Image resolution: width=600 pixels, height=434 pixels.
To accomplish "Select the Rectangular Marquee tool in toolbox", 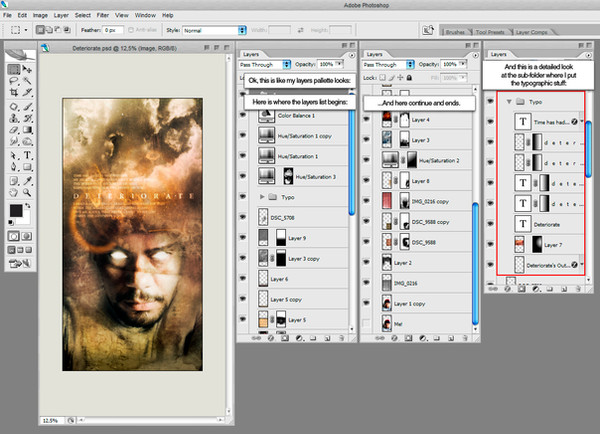I will click(x=14, y=69).
